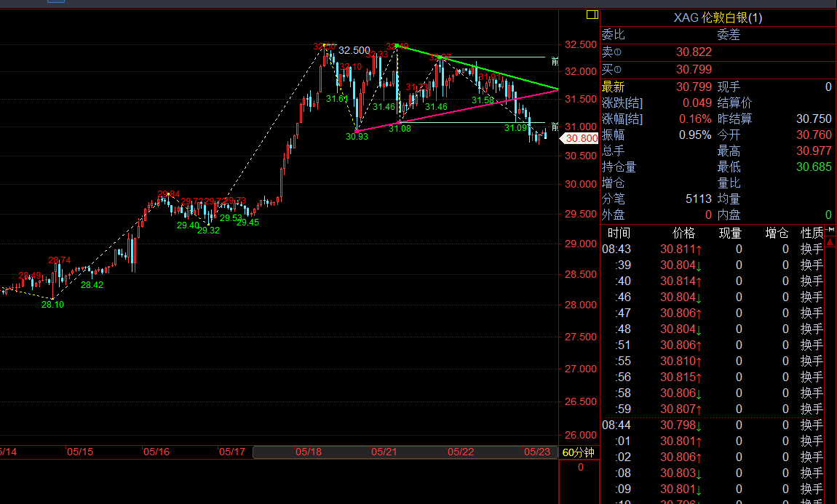This screenshot has height=504, width=837.
Task: Click the 28.10 swing low label
Action: 52,305
